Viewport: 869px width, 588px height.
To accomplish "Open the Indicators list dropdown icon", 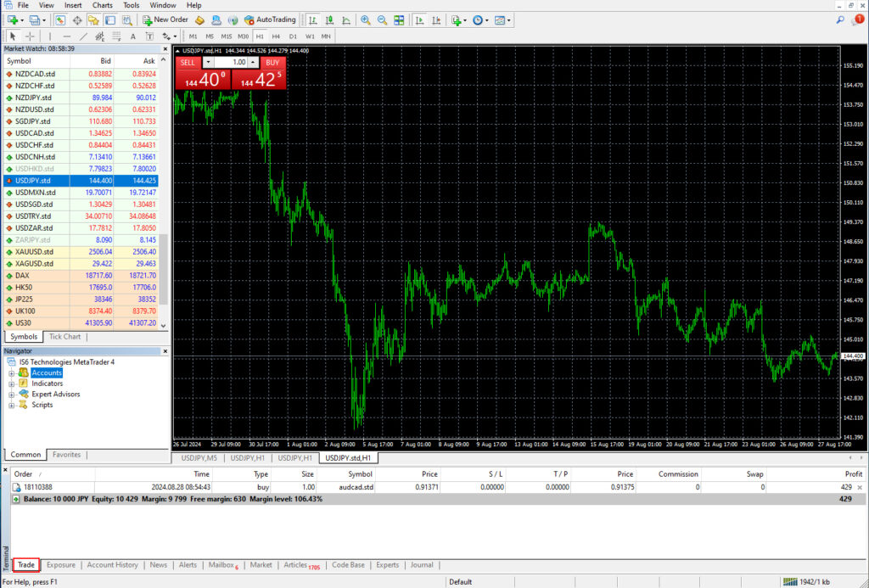I will tap(459, 20).
